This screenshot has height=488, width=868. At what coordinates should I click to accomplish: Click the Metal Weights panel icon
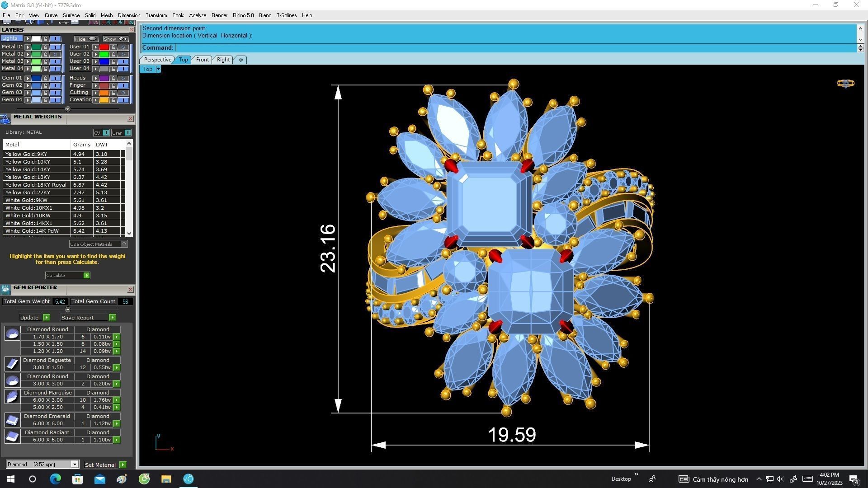(x=5, y=119)
